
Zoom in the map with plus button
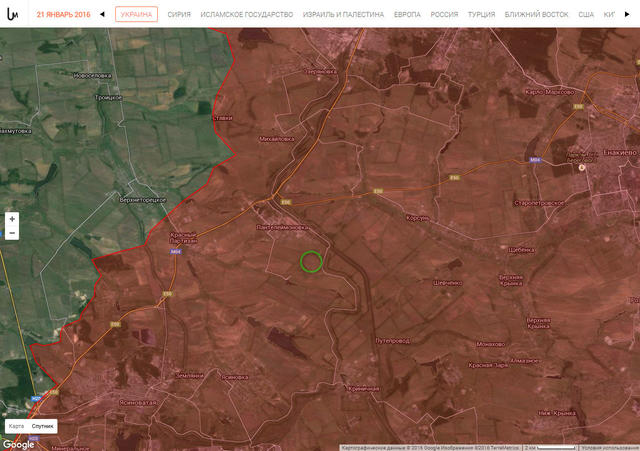(x=12, y=219)
